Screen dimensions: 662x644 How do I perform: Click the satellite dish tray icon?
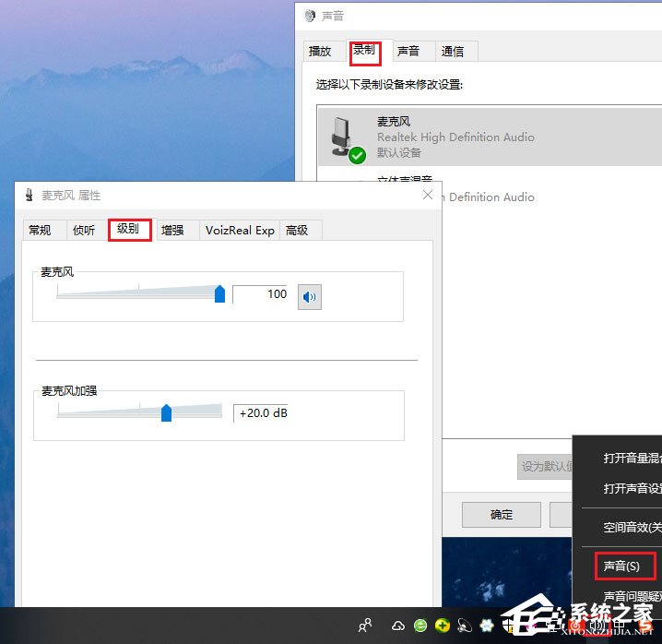464,626
